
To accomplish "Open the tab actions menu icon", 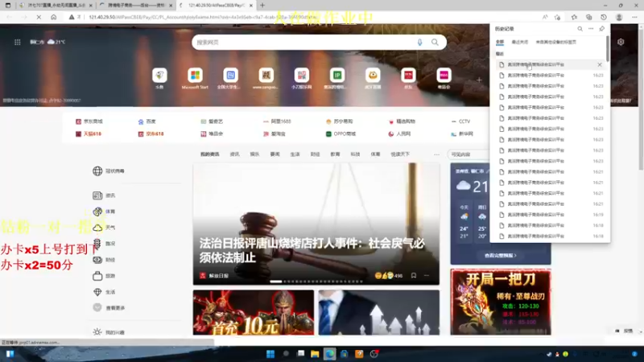I will tap(8, 6).
